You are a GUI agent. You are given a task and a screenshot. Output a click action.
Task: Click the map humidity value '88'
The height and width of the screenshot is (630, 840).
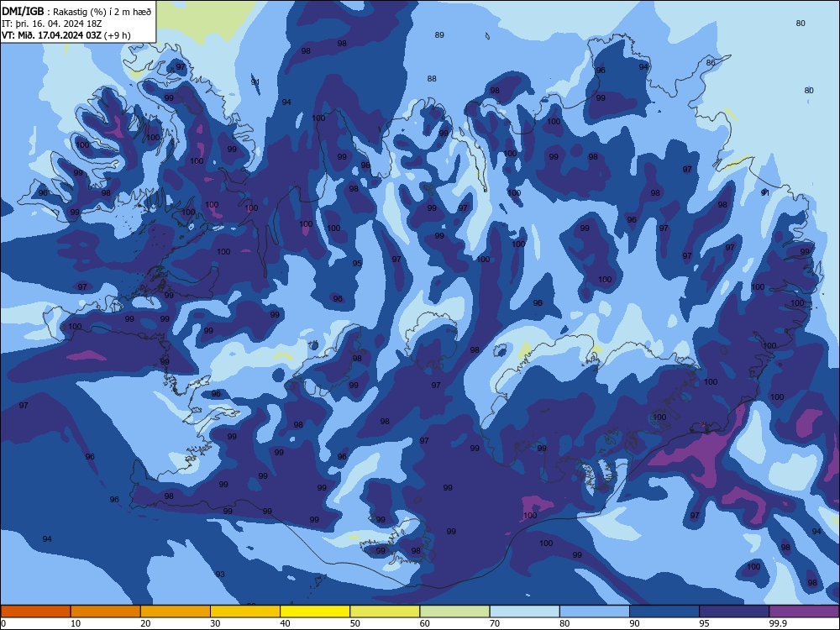point(432,79)
